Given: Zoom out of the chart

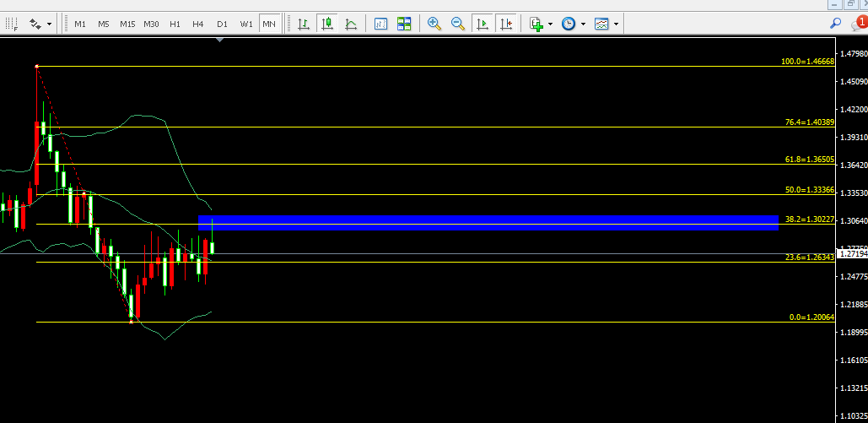Looking at the screenshot, I should tap(458, 24).
